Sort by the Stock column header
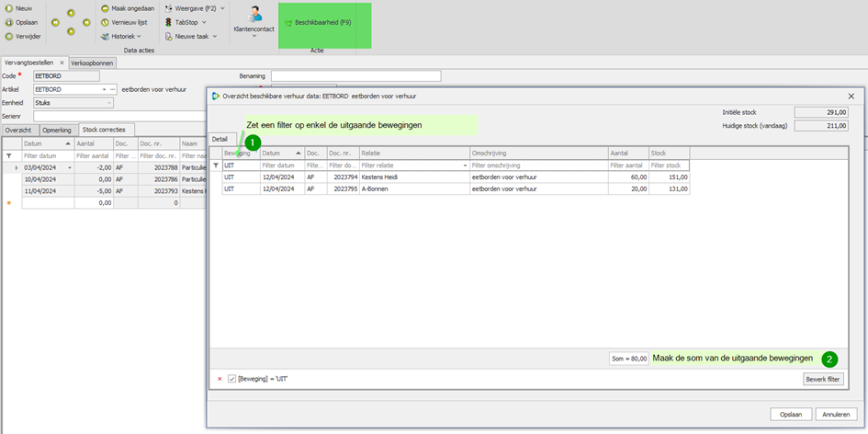The width and height of the screenshot is (868, 434). point(670,153)
